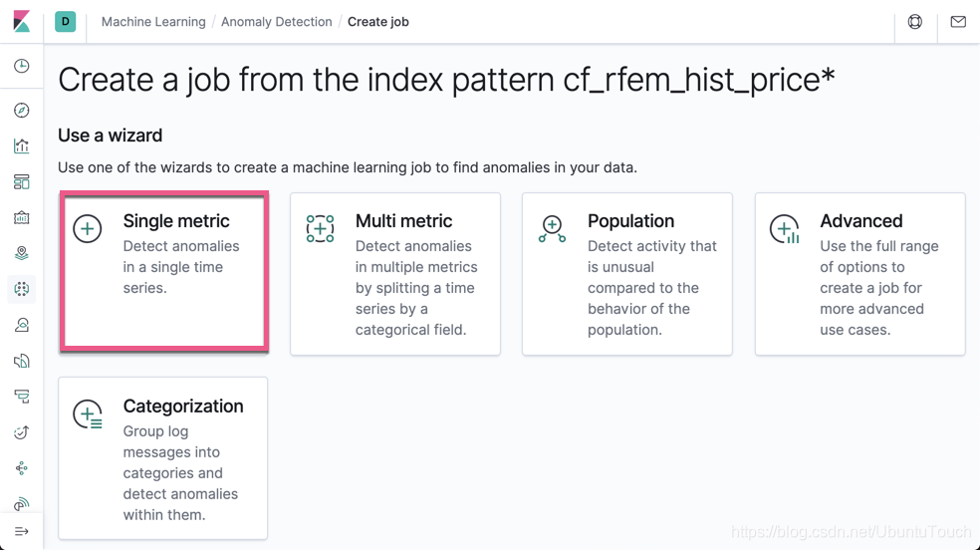
Task: Expand the side navigation menu
Action: pyautogui.click(x=21, y=531)
